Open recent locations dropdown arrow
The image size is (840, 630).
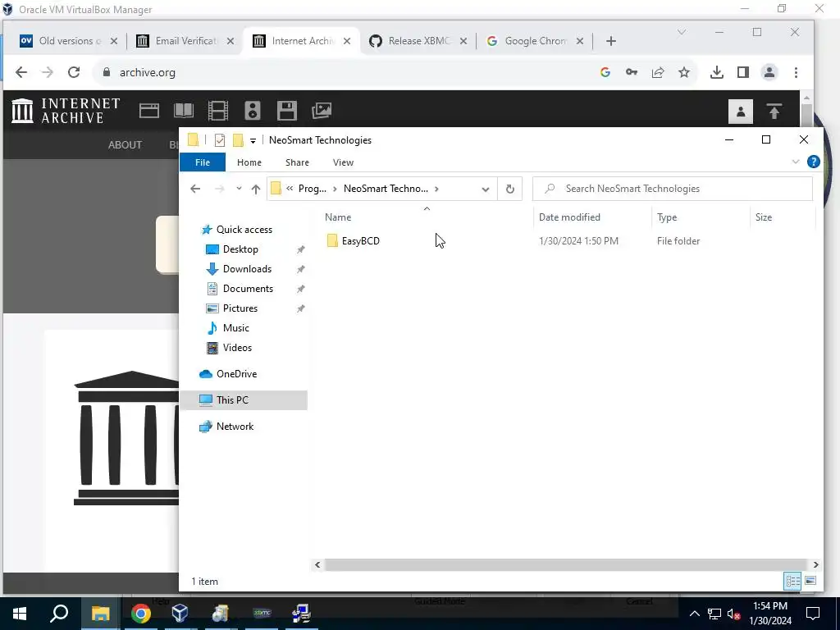pyautogui.click(x=239, y=189)
